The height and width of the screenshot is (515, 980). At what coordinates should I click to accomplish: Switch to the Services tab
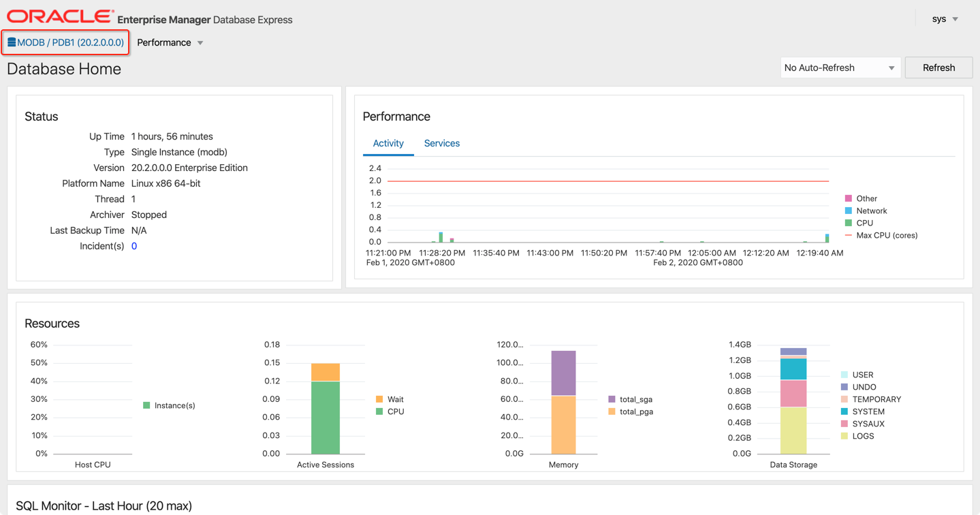click(x=441, y=143)
